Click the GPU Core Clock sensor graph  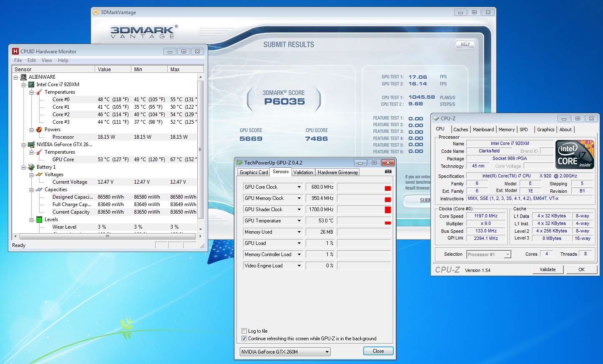coord(364,187)
